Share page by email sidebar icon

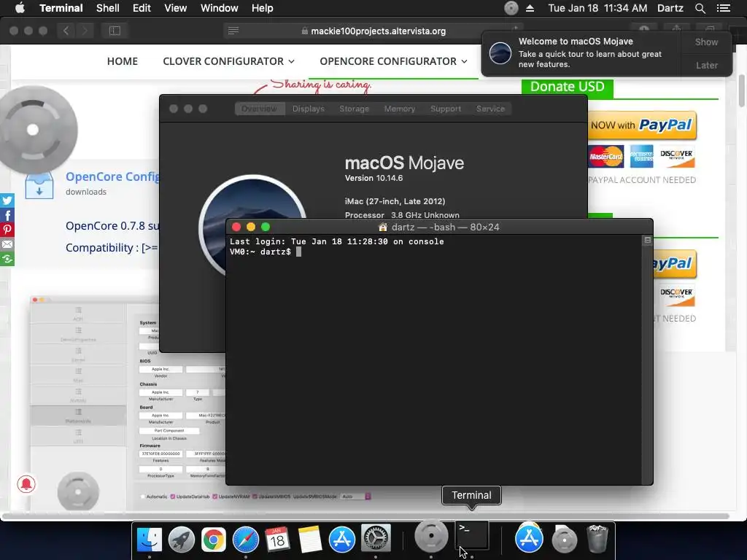point(7,244)
